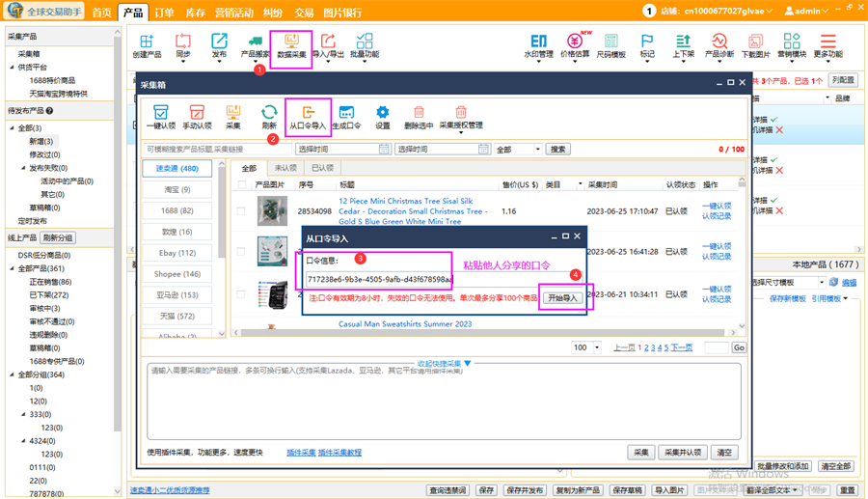The image size is (868, 499).
Task: Collapse the 发布失败(0) tree node
Action: (23, 168)
